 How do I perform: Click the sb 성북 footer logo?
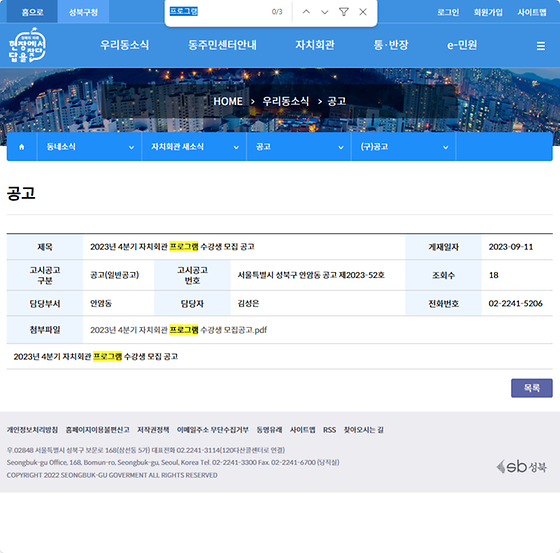[x=521, y=467]
